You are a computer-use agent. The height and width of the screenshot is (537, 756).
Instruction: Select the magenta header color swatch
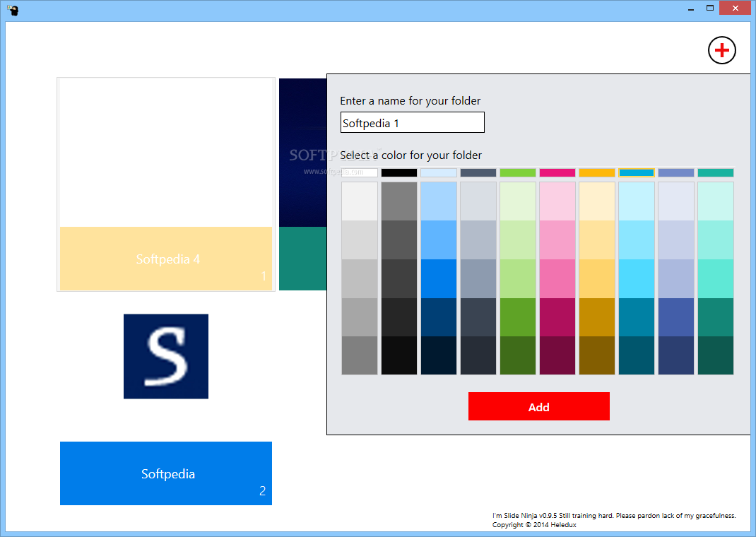tap(557, 172)
